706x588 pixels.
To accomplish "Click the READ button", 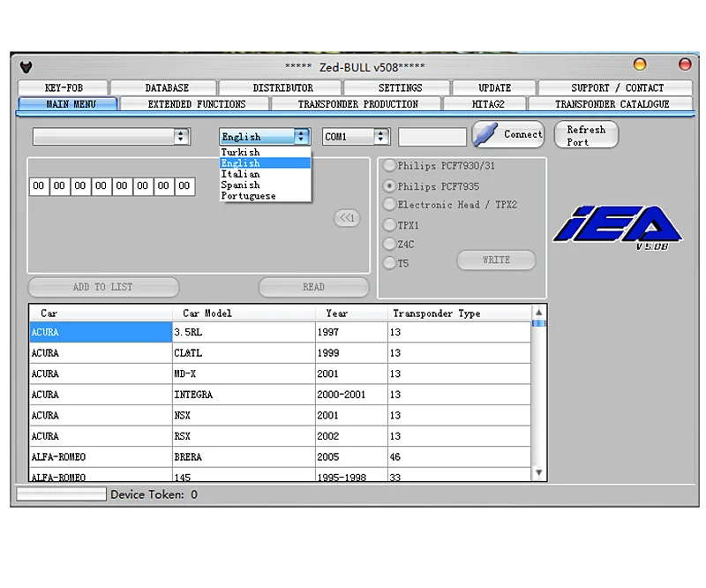I will point(314,287).
